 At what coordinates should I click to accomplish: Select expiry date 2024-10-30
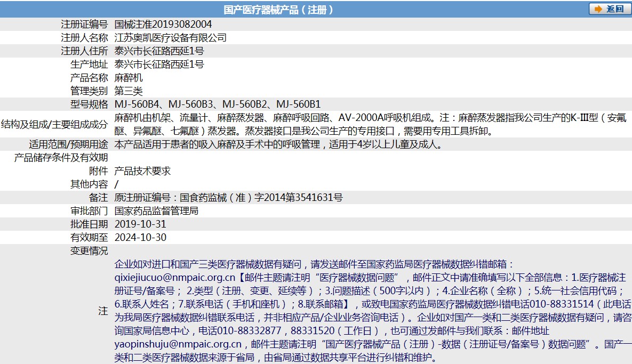pyautogui.click(x=140, y=237)
